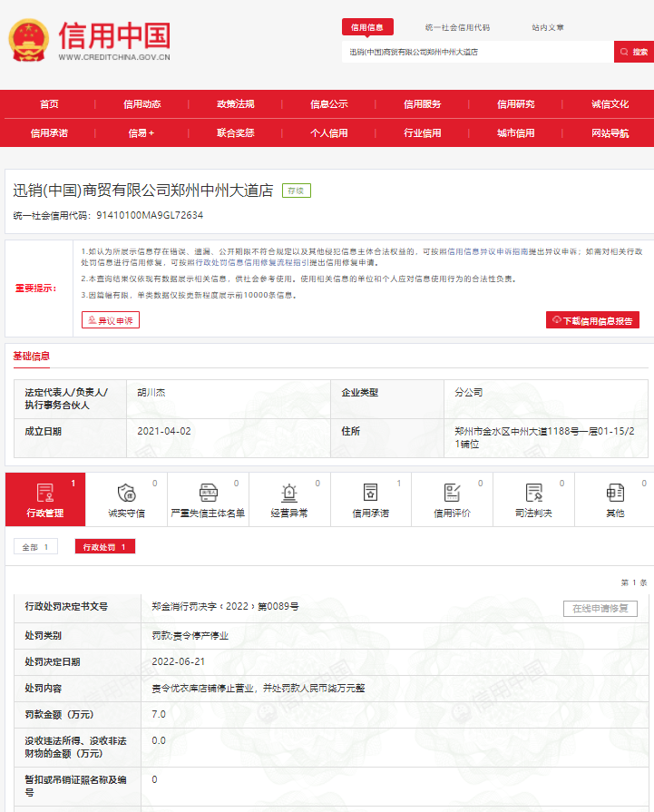Click the penalty decision date 2022-06-21
This screenshot has width=654, height=812.
pos(178,661)
